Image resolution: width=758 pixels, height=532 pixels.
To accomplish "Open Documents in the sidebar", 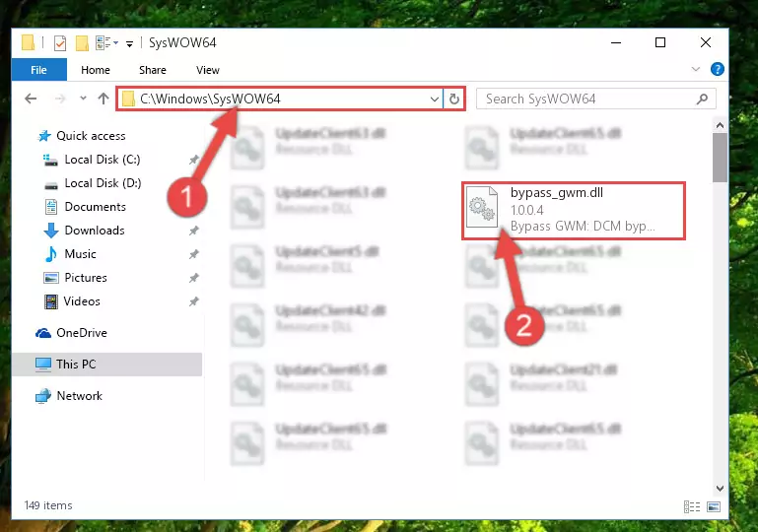I will point(96,207).
